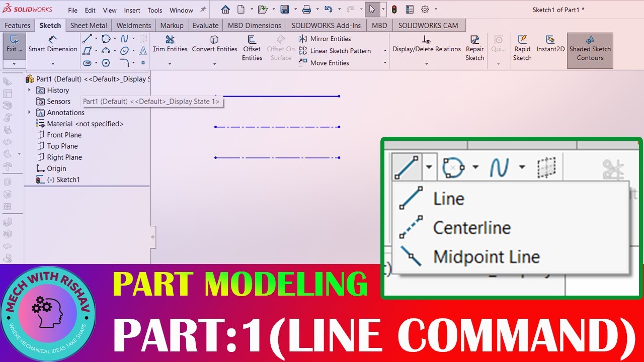Select Origin in the feature tree
644x362 pixels.
pos(51,168)
